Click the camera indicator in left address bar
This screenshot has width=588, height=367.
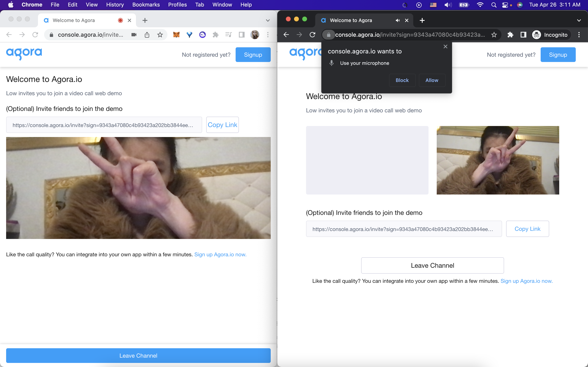134,35
